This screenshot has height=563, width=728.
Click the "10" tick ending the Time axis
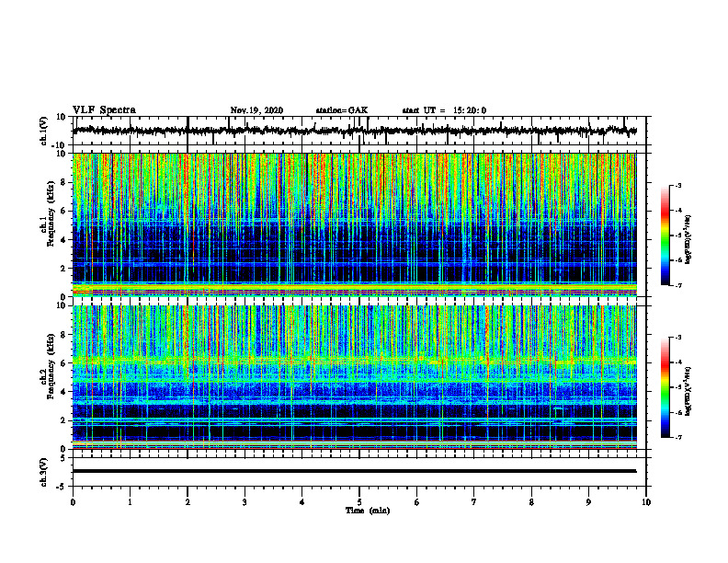[646, 502]
